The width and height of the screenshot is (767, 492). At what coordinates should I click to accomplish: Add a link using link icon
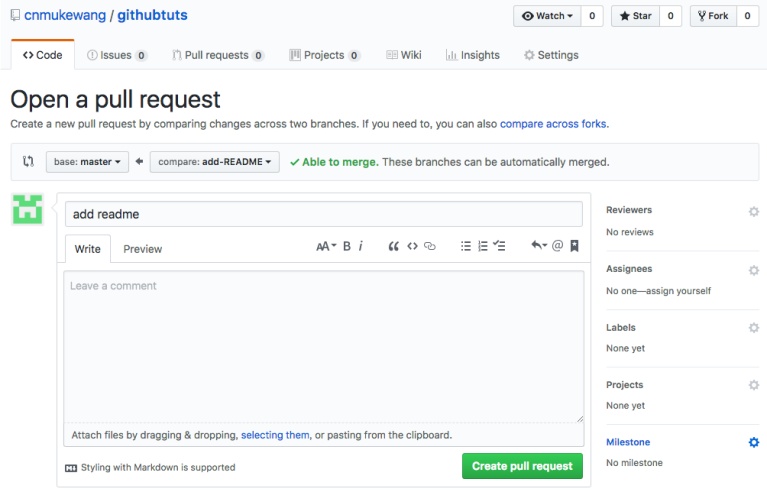click(x=430, y=246)
